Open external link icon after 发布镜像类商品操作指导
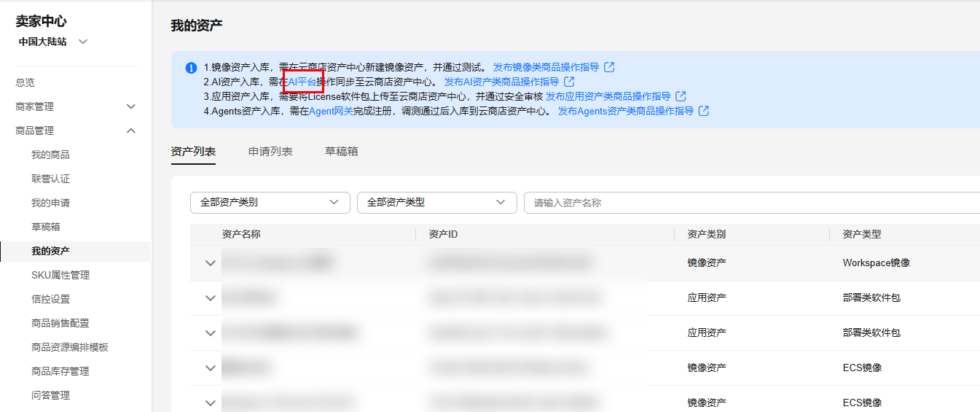The image size is (980, 412). click(609, 67)
